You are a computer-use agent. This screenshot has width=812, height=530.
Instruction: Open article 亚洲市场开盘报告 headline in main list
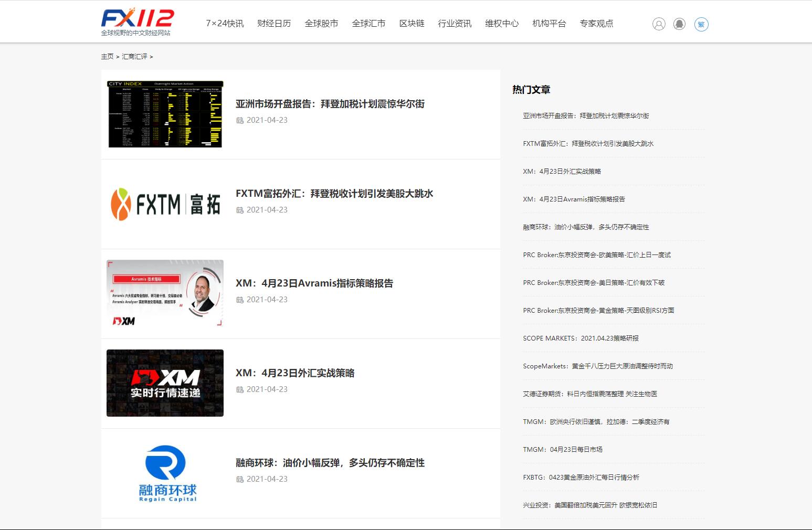tap(330, 104)
